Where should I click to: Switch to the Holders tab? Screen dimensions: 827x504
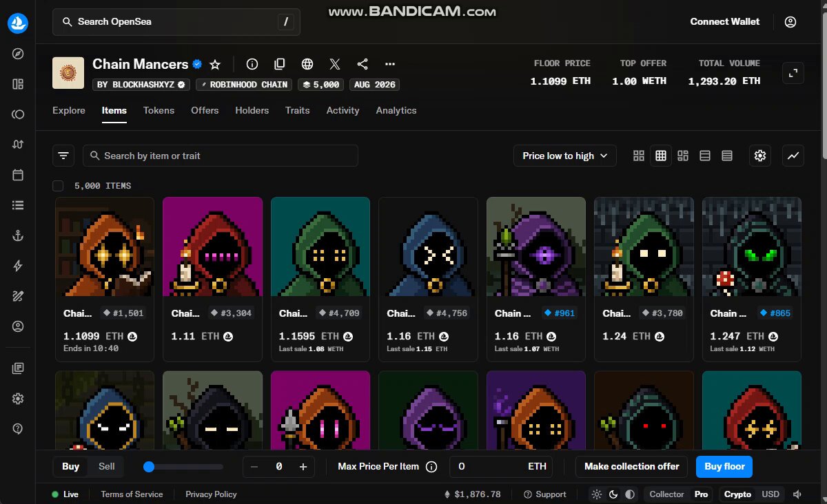click(252, 110)
